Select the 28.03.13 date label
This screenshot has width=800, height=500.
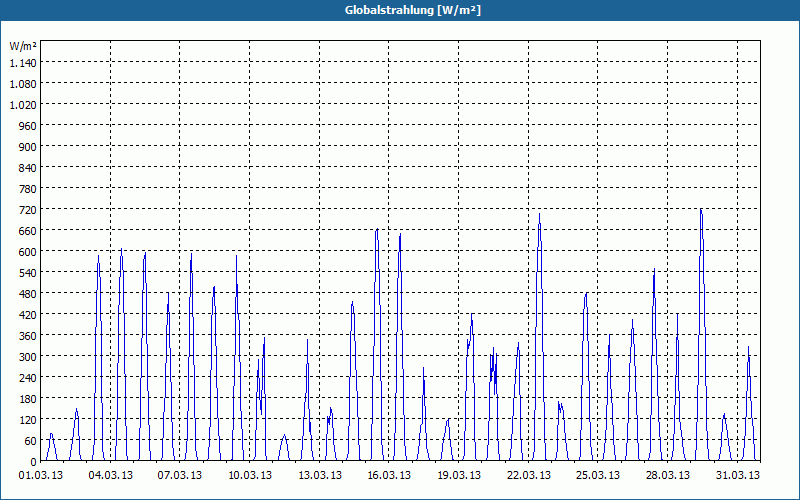667,476
